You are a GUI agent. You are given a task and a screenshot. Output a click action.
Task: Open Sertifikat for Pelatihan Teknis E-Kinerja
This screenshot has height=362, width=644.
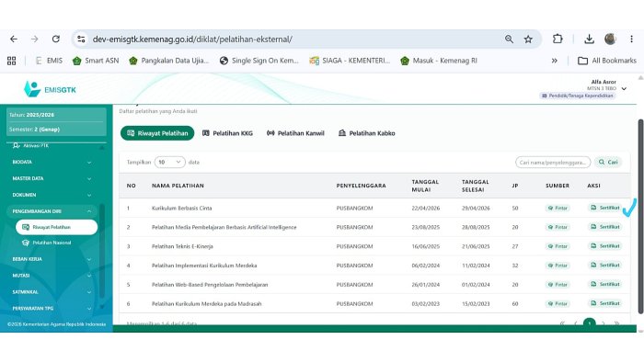pyautogui.click(x=605, y=246)
